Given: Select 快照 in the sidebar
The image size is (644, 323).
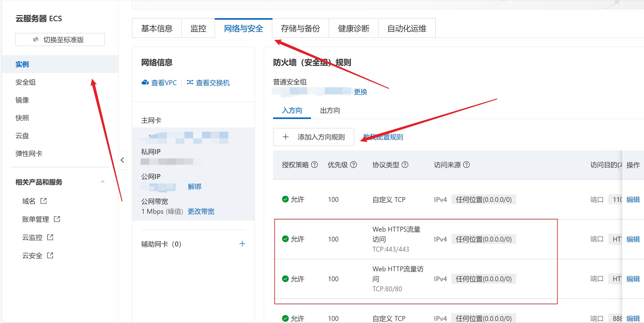Looking at the screenshot, I should 60,118.
